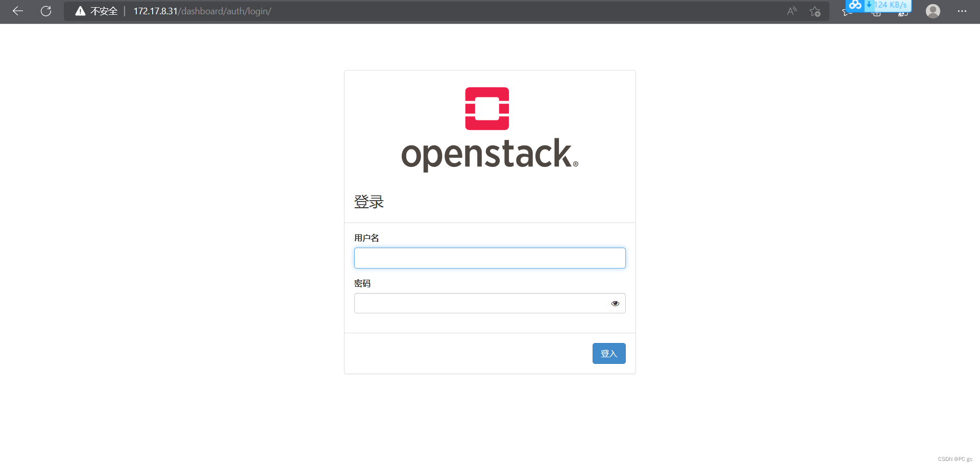Add this page to favorites
Viewport: 980px width, 467px height.
click(815, 11)
